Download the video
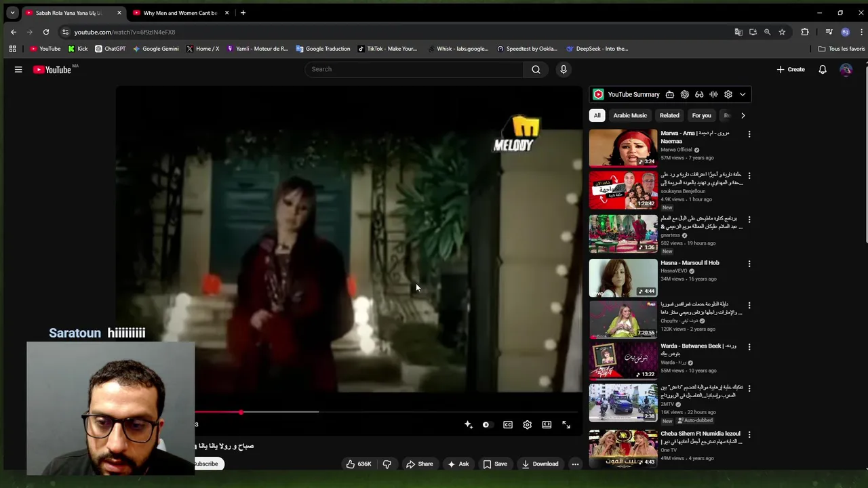Screen dimensions: 868x488 coord(540,464)
